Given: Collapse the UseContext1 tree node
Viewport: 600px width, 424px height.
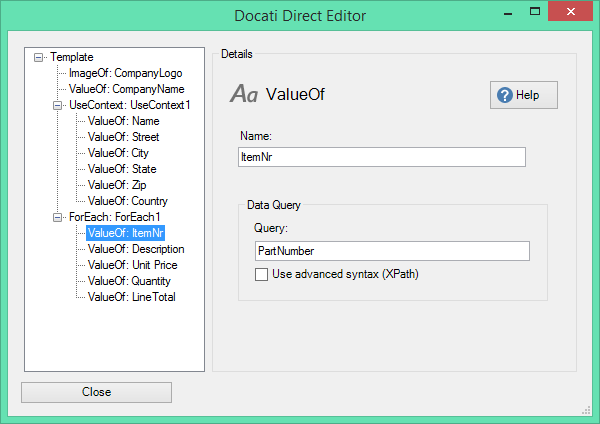Looking at the screenshot, I should coord(57,105).
